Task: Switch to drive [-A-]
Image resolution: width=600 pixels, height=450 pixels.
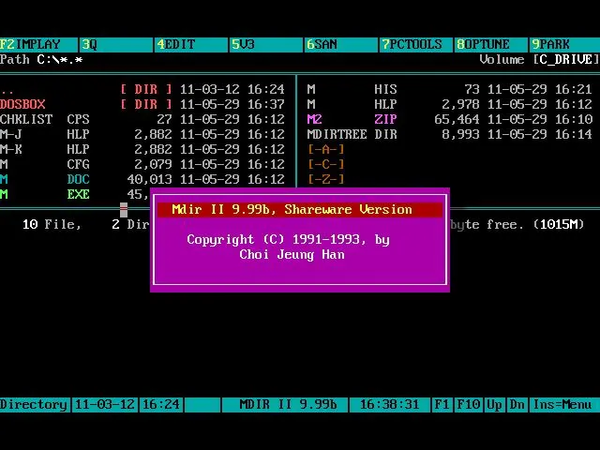Action: 326,149
